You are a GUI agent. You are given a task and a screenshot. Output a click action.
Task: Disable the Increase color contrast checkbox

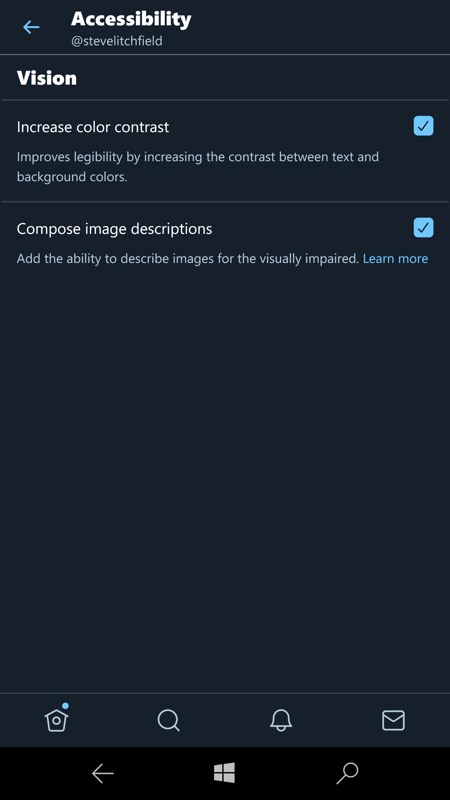[423, 126]
